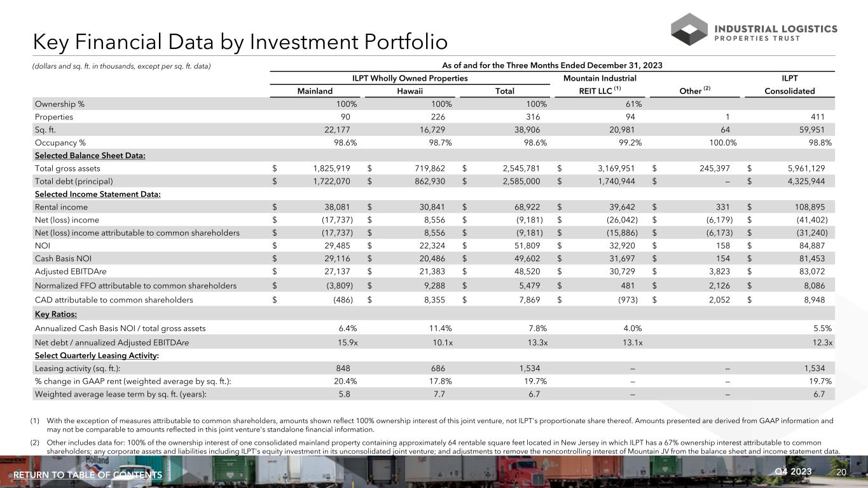Click the Other column header with footnote 2
The width and height of the screenshot is (868, 488).
[694, 91]
